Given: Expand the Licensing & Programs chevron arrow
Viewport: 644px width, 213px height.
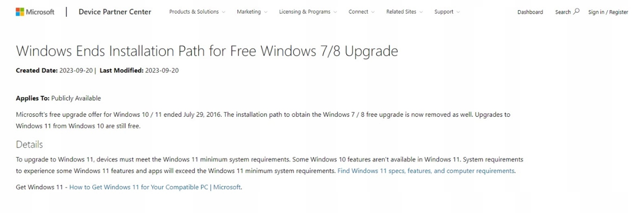Looking at the screenshot, I should (335, 12).
